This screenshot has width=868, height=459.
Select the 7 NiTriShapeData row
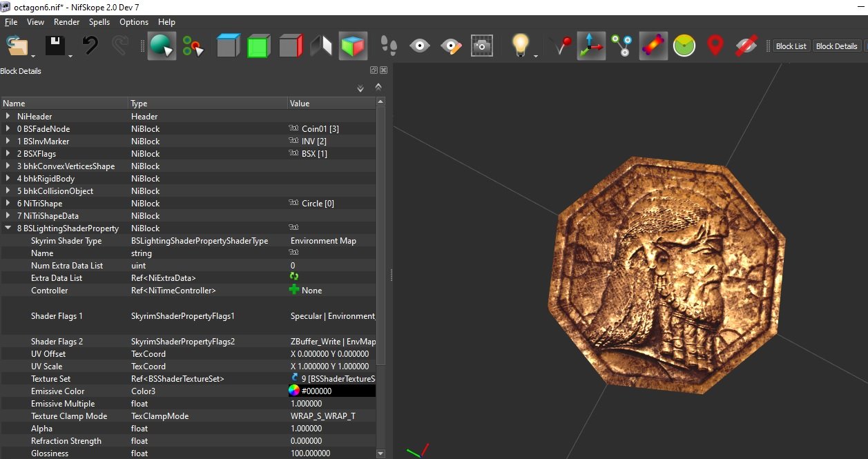188,216
